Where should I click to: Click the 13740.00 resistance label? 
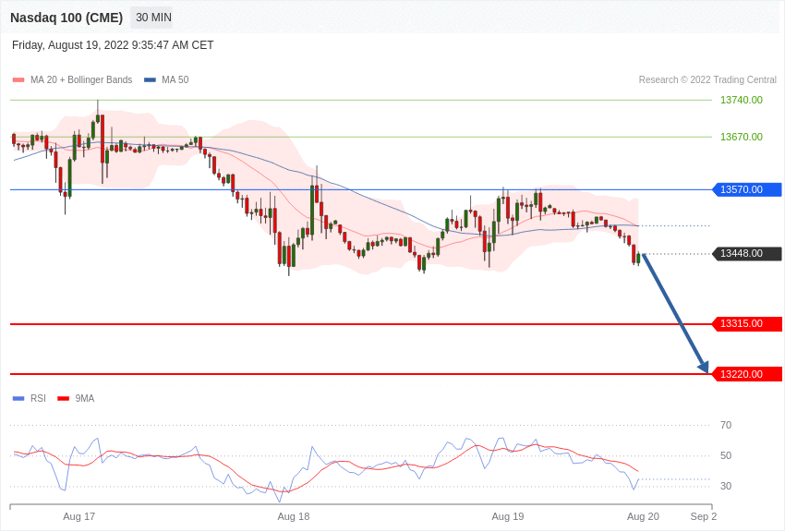pyautogui.click(x=742, y=100)
